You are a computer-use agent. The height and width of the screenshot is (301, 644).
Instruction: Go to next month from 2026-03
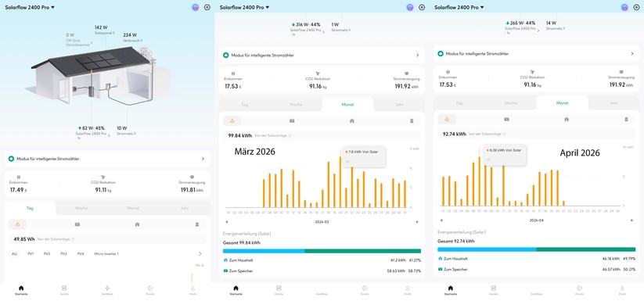(x=417, y=222)
